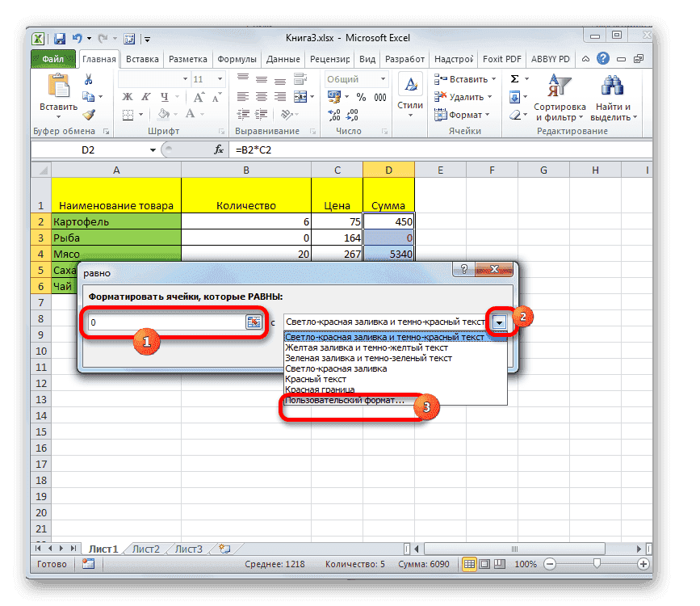Open the format presets dropdown in равно dialog
Viewport: 700px width, 606px height.
499,320
